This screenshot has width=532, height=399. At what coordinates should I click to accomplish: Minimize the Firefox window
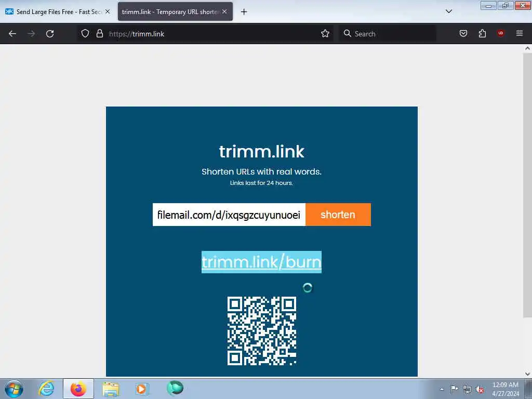488,5
